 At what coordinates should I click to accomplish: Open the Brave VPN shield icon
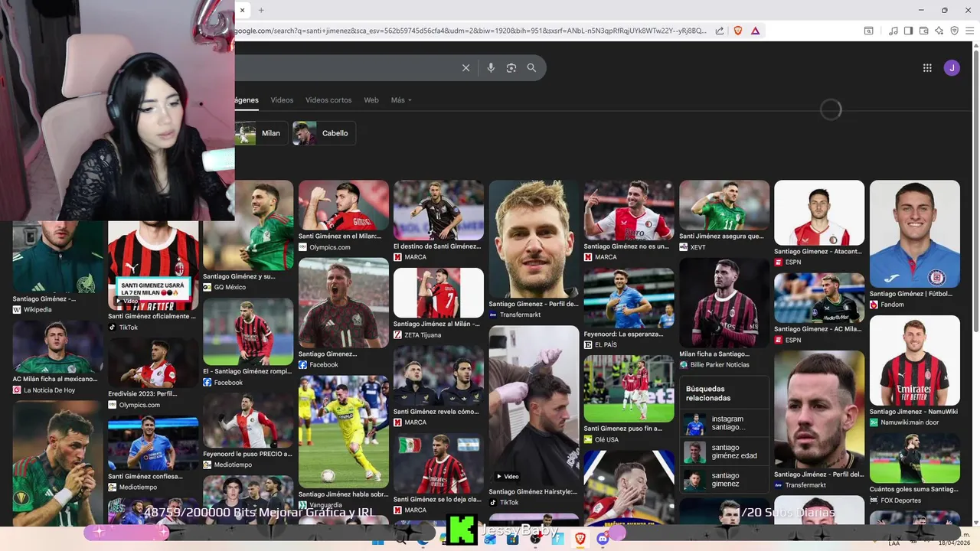pos(954,31)
